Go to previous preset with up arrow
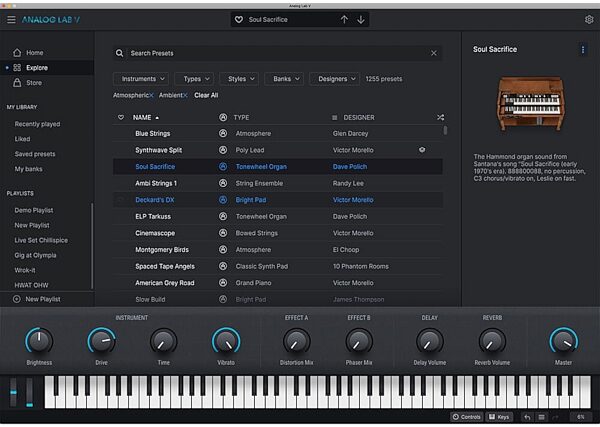Screen dimensions: 600x427 point(344,20)
